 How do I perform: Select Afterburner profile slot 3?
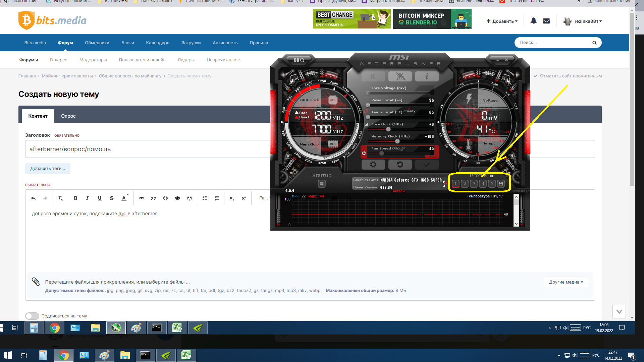(474, 184)
